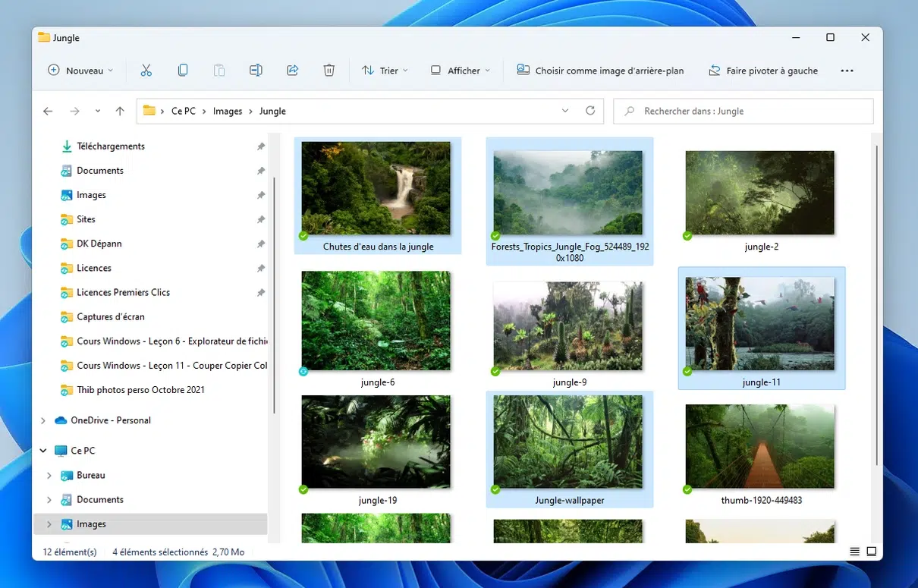918x588 pixels.
Task: Open Cours Windows - Leçon 11 folder
Action: click(171, 365)
